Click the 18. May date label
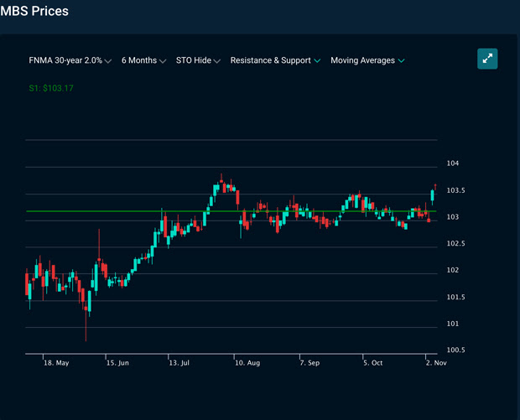This screenshot has width=520, height=420. click(x=56, y=364)
